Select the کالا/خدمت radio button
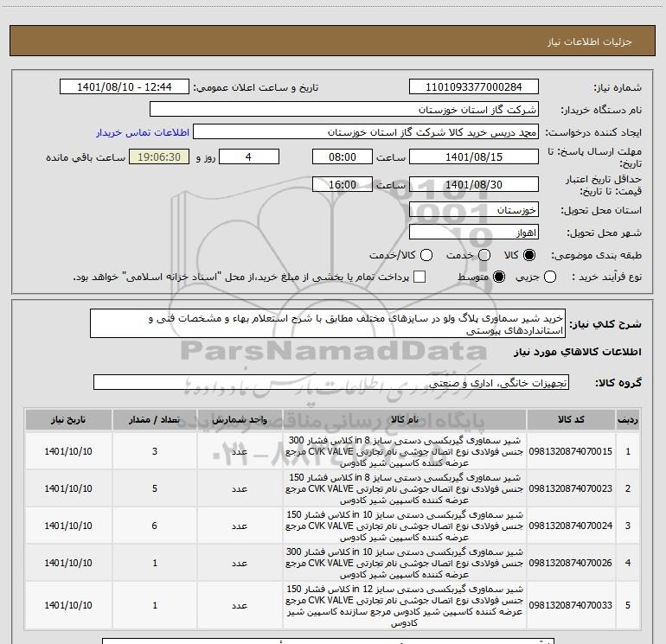 click(426, 255)
